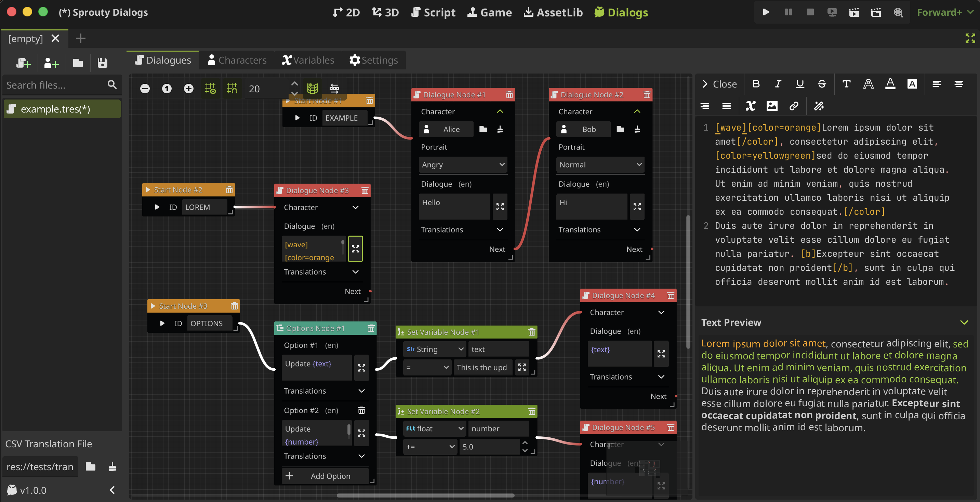Click the Strikethrough formatting icon
This screenshot has height=502, width=980.
822,84
